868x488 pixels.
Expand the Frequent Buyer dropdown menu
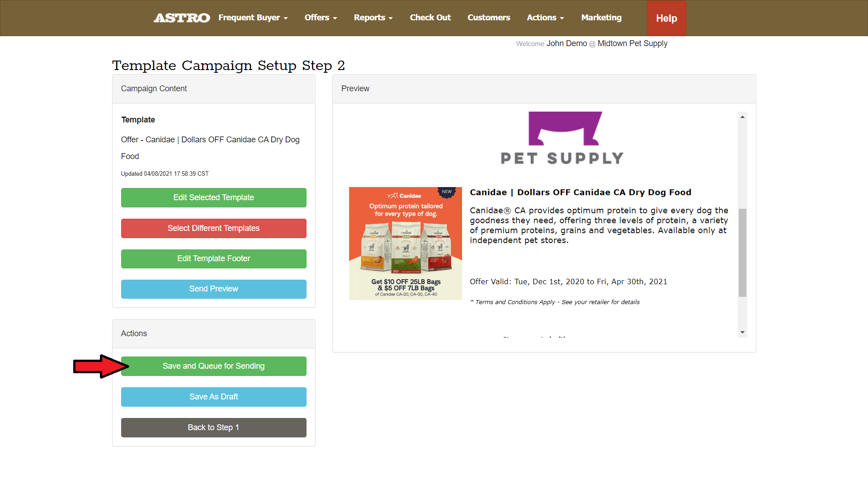(x=253, y=18)
